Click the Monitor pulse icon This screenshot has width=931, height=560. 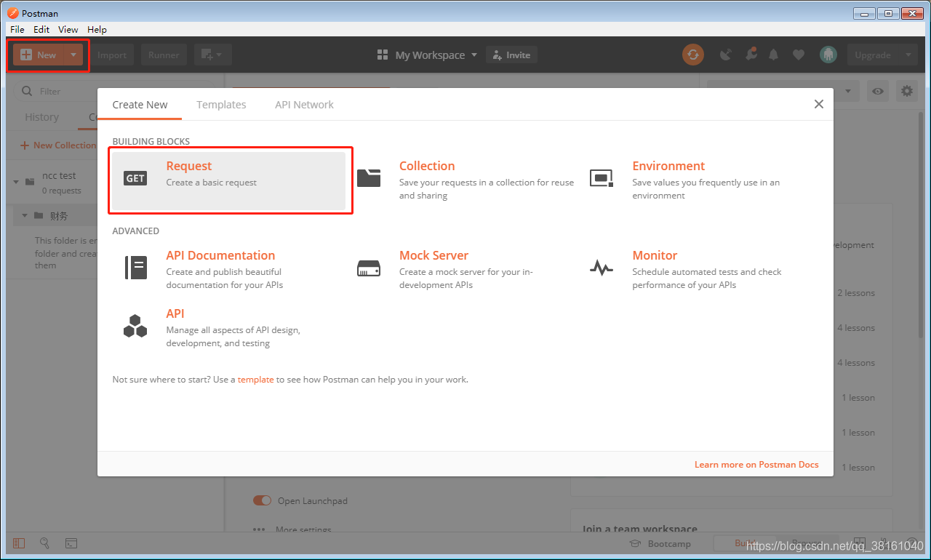click(602, 268)
